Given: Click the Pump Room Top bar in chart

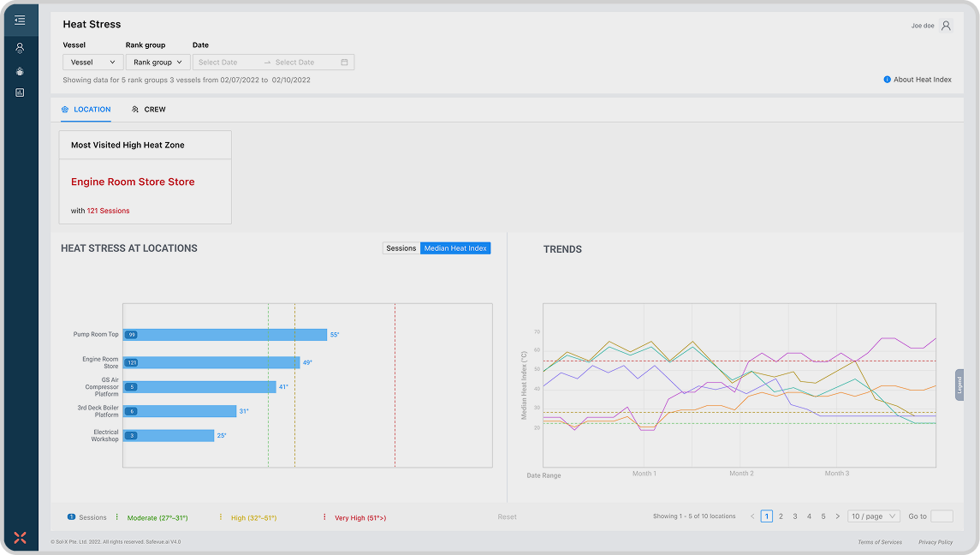Looking at the screenshot, I should [x=225, y=335].
